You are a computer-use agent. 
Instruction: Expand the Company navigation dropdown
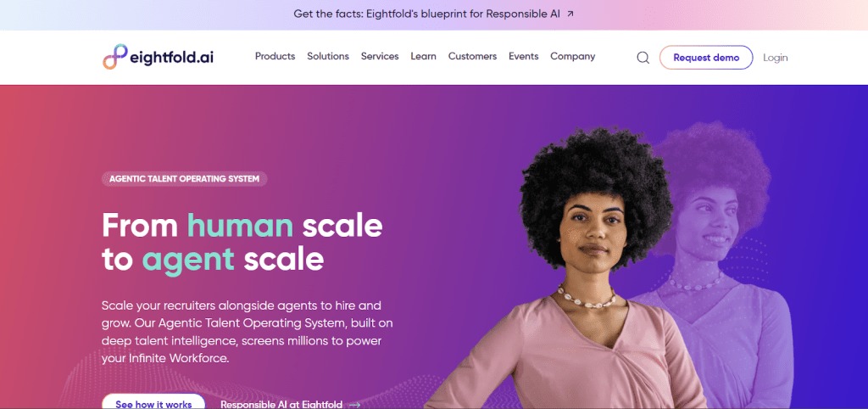573,57
